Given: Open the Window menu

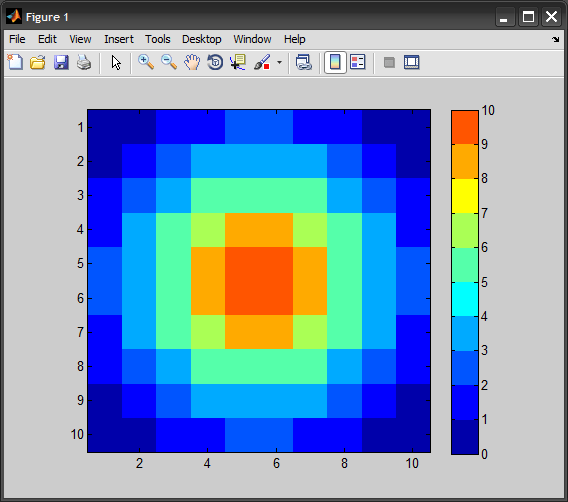Looking at the screenshot, I should 252,39.
